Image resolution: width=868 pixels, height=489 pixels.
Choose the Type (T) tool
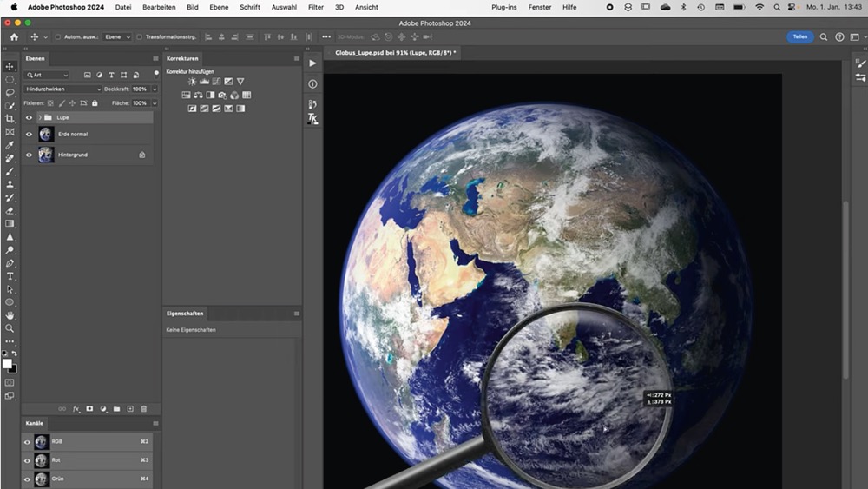click(x=10, y=276)
